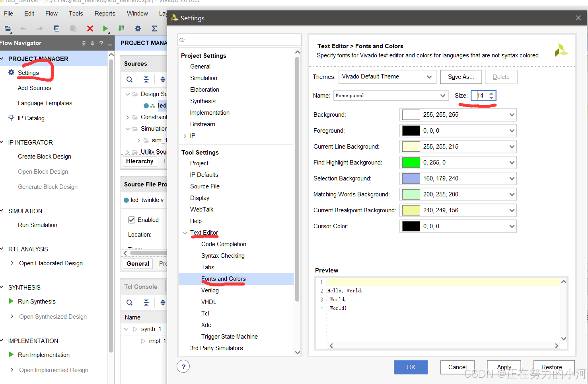Click the Open Project toolbar icon
Screen dimensions: 588x384
coord(8,28)
